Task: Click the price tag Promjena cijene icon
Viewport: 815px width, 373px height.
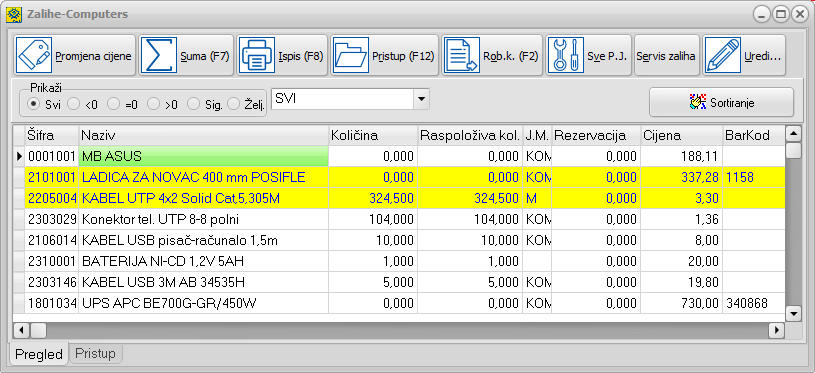Action: click(34, 55)
